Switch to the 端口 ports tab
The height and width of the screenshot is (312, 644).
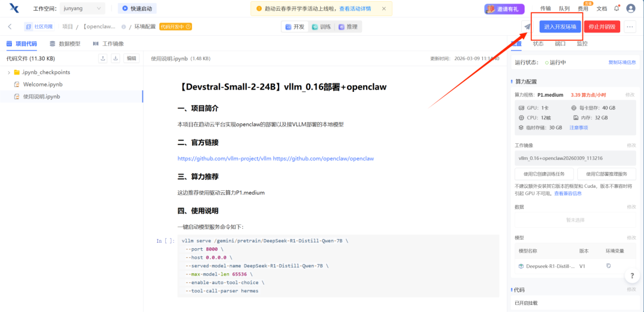[560, 43]
